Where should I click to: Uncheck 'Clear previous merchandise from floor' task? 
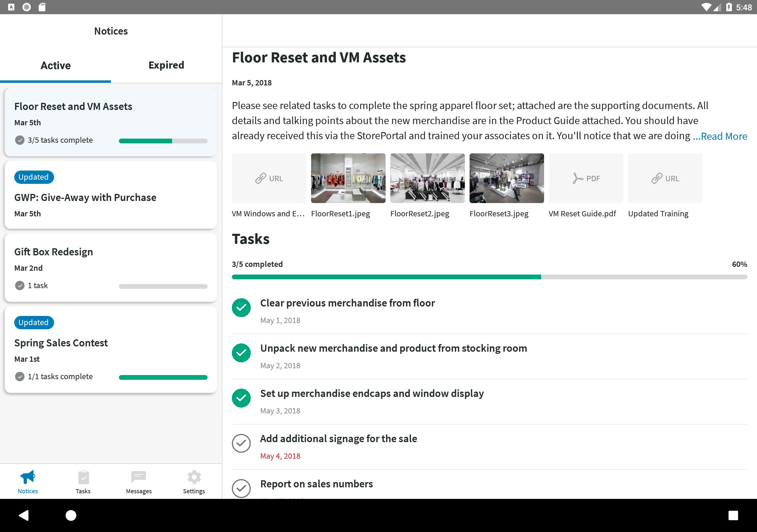coord(241,308)
